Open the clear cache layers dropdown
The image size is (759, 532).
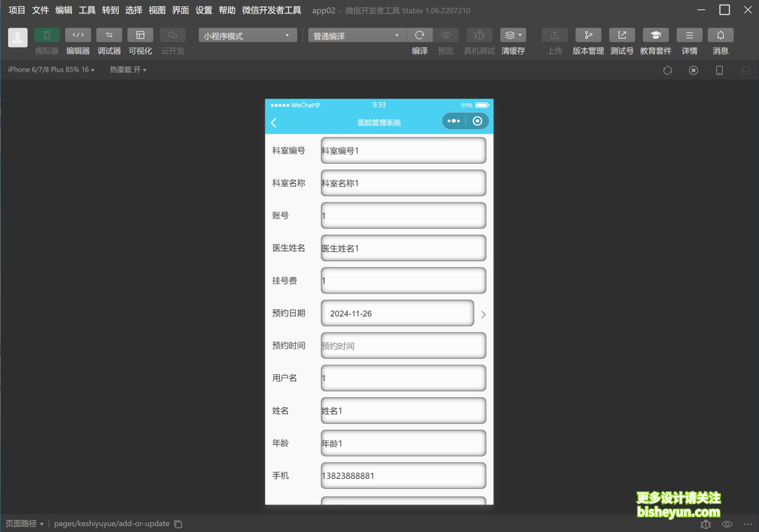coord(513,35)
